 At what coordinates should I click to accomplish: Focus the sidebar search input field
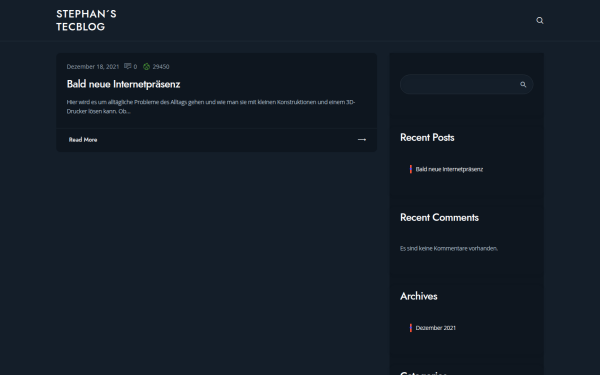[459, 84]
